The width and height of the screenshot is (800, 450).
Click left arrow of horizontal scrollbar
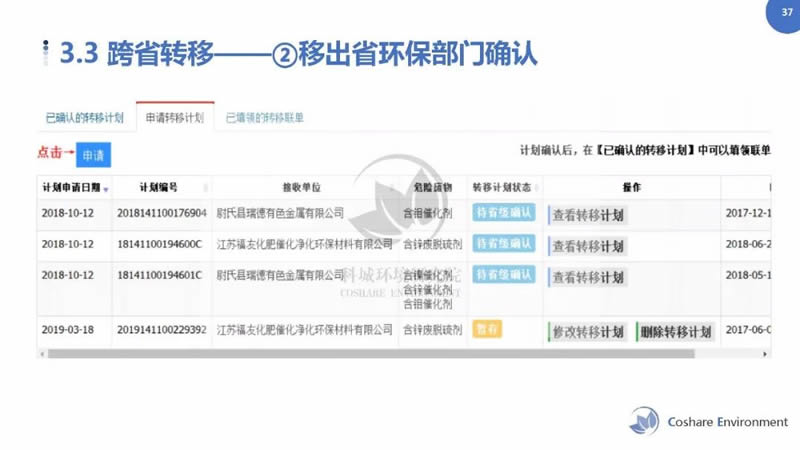(x=42, y=353)
